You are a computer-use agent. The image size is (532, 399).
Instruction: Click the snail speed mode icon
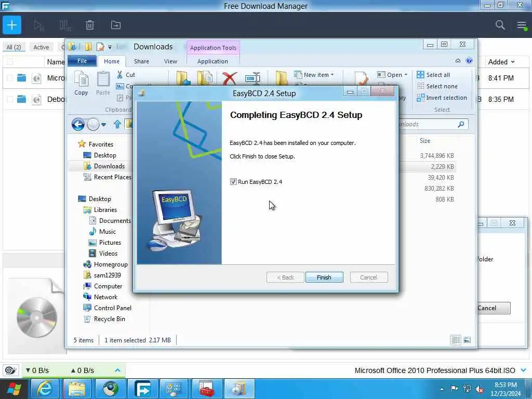click(10, 370)
